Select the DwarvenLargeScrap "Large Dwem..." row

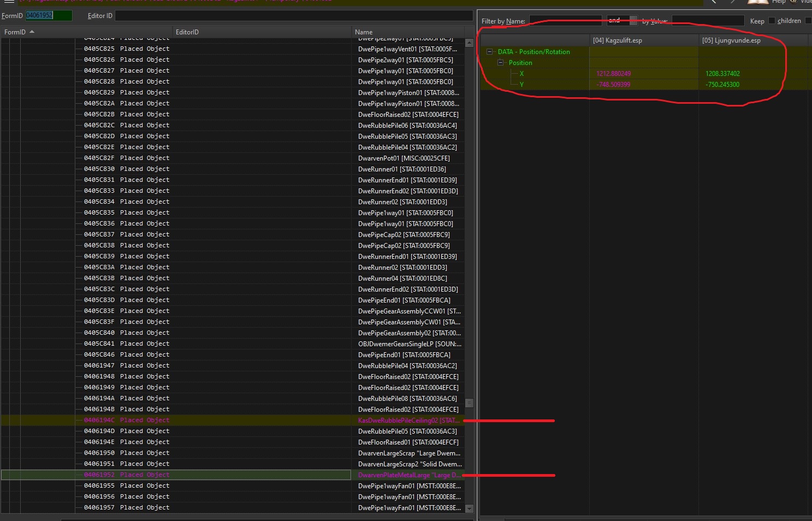click(233, 453)
